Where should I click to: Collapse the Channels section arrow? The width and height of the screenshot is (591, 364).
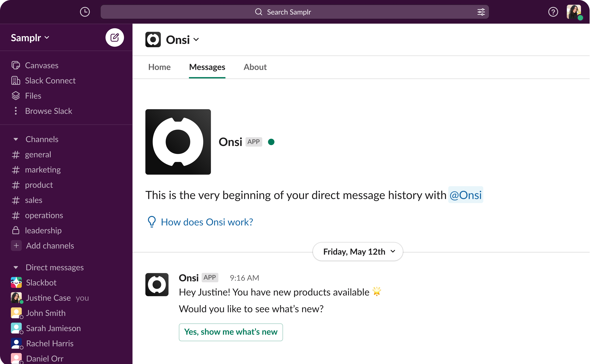click(x=16, y=139)
